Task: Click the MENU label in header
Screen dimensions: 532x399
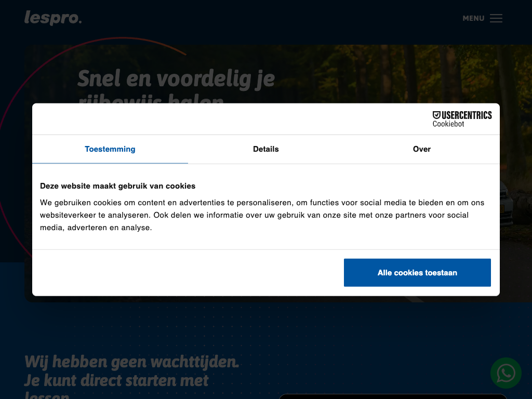Action: coord(473,18)
